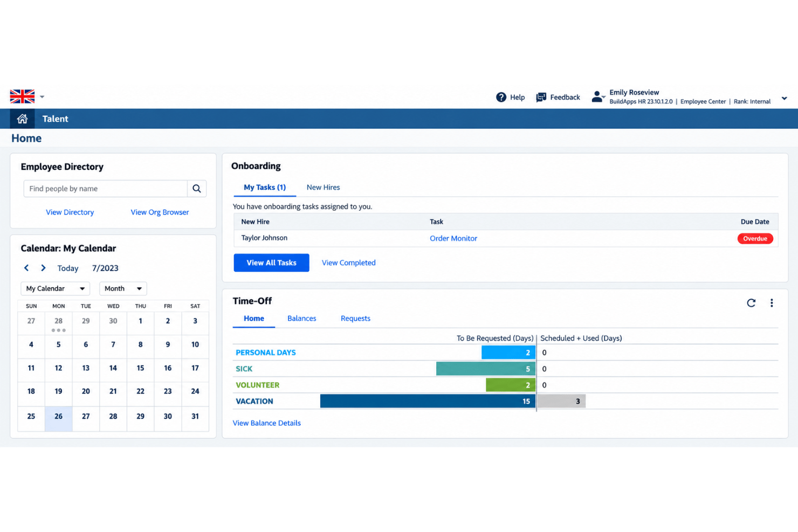Open Time-Off more options menu
Image resolution: width=798 pixels, height=532 pixels.
point(772,303)
